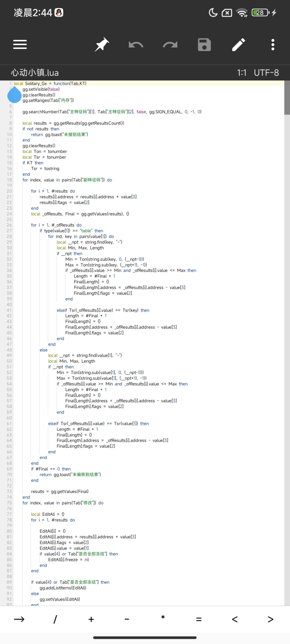This screenshot has height=644, width=290.
Task: Insert equals symbol from shortcut bar
Action: 199,619
